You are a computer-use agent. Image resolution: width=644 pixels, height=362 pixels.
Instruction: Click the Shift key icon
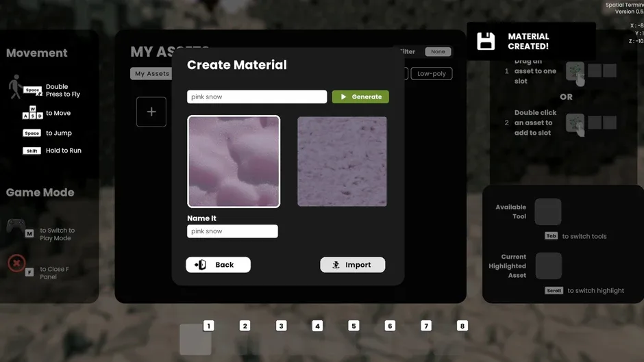[x=32, y=151]
